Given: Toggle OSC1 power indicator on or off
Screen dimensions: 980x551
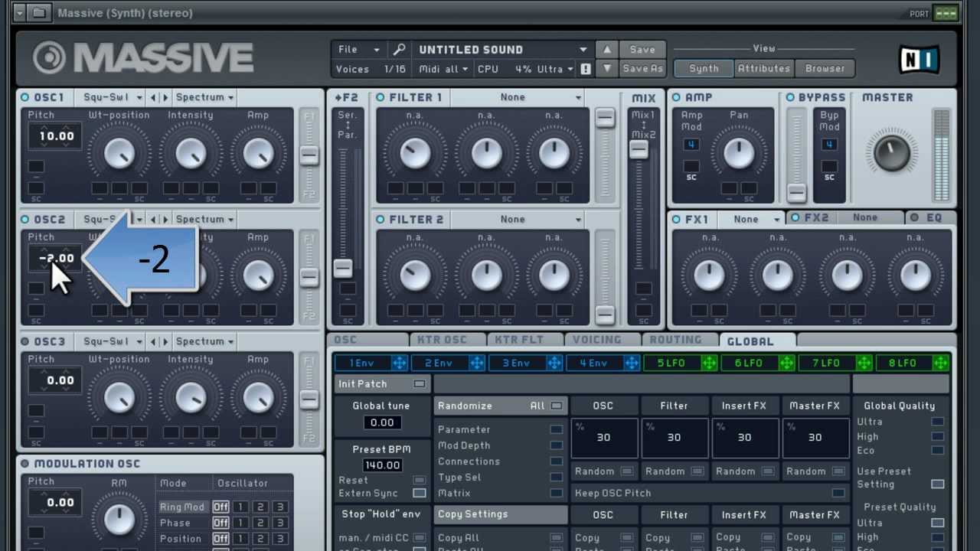Looking at the screenshot, I should [25, 97].
